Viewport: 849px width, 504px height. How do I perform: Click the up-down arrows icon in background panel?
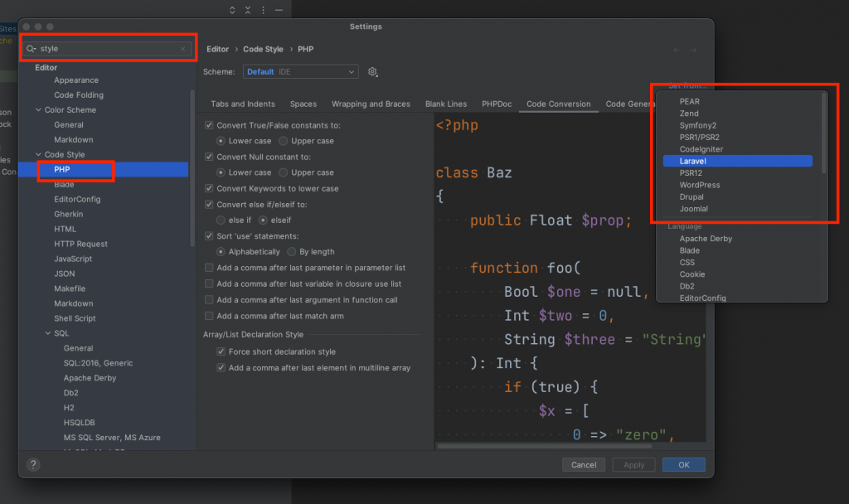coord(232,10)
